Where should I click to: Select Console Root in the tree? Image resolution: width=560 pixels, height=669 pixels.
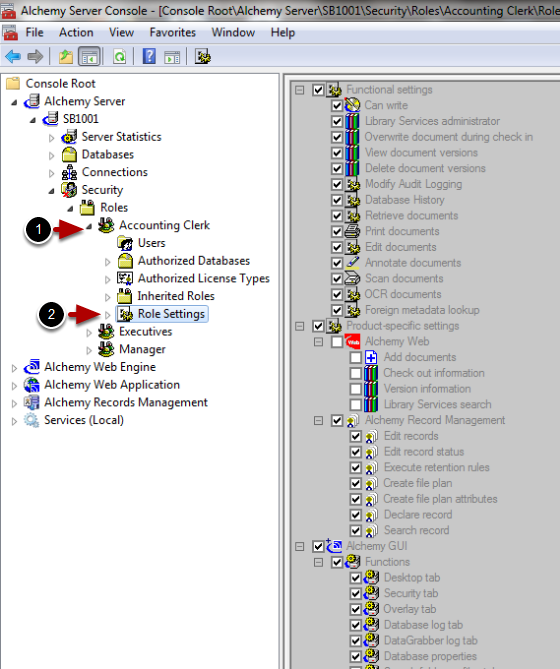[60, 84]
